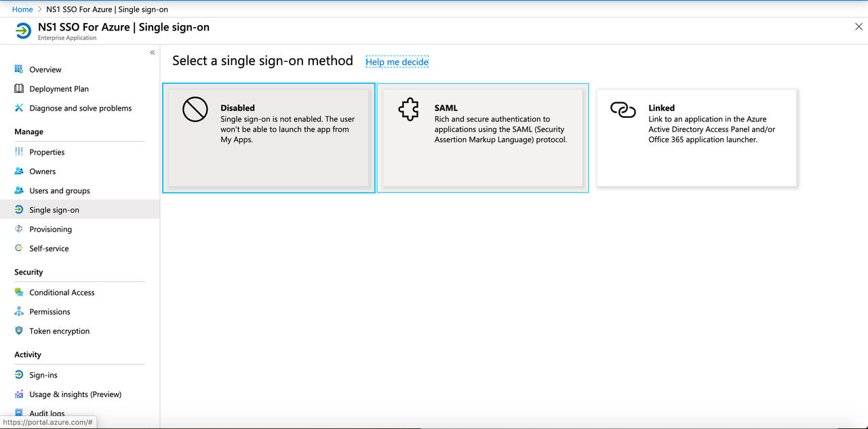
Task: Click the Disabled card description text
Action: [288, 129]
